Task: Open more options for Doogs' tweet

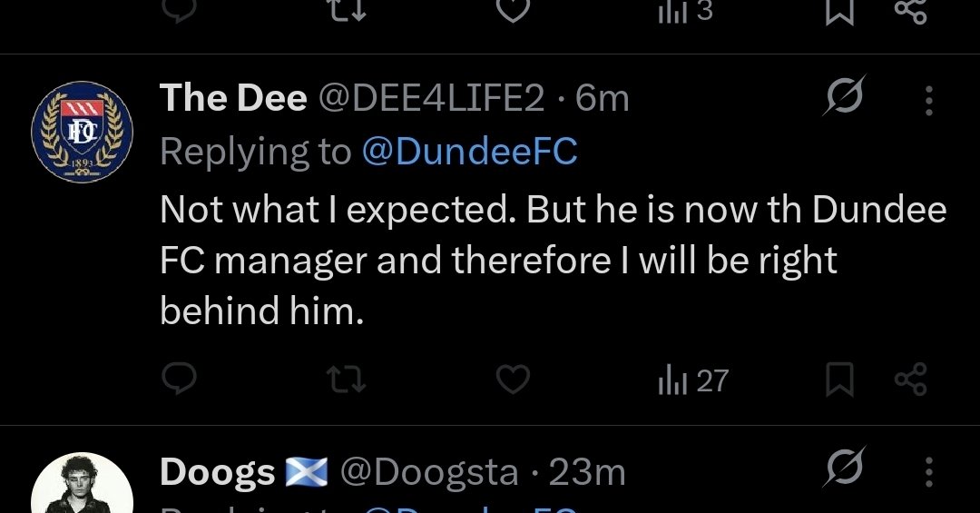Action: [928, 472]
